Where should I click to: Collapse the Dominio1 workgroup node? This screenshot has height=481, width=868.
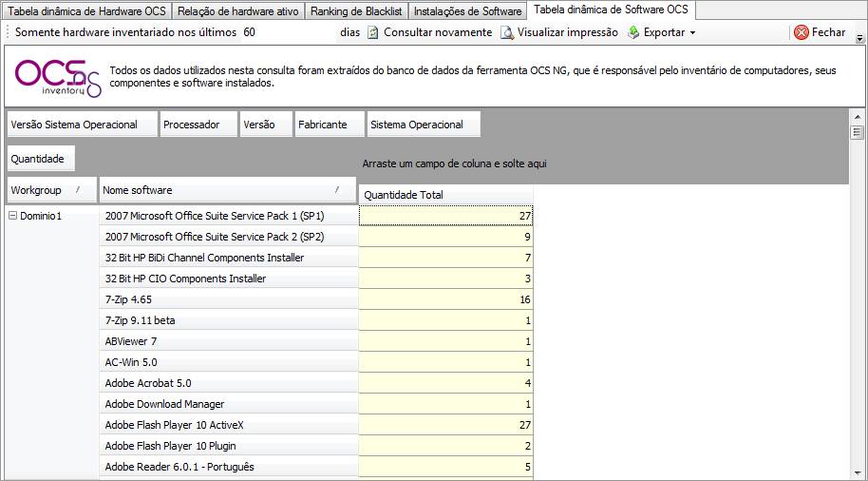(x=13, y=217)
